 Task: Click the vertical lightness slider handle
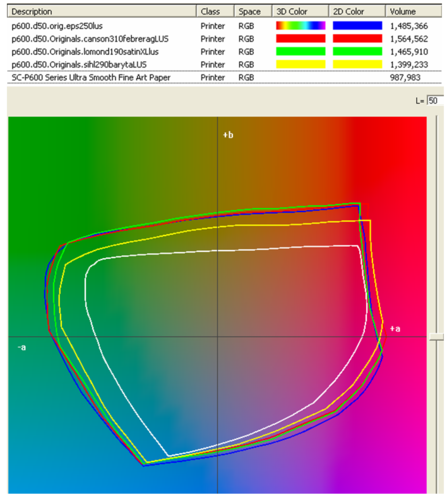[x=436, y=337]
